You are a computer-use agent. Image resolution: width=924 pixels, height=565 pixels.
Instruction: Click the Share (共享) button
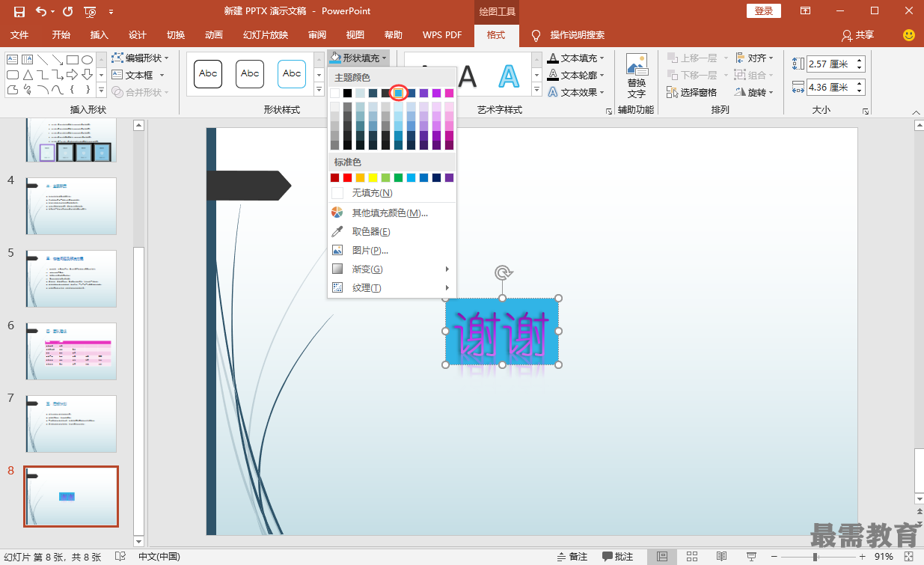[x=857, y=35]
